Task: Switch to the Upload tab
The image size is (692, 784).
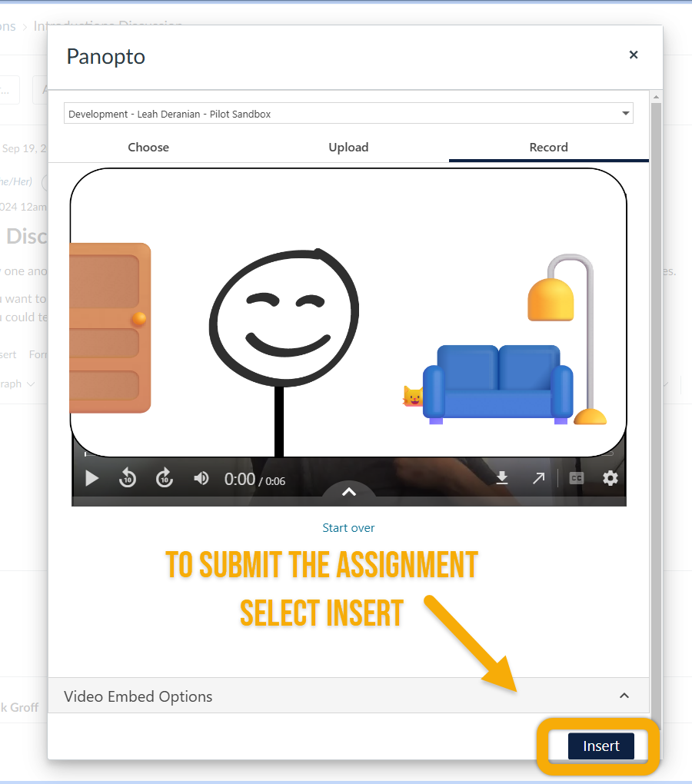Action: [x=348, y=147]
